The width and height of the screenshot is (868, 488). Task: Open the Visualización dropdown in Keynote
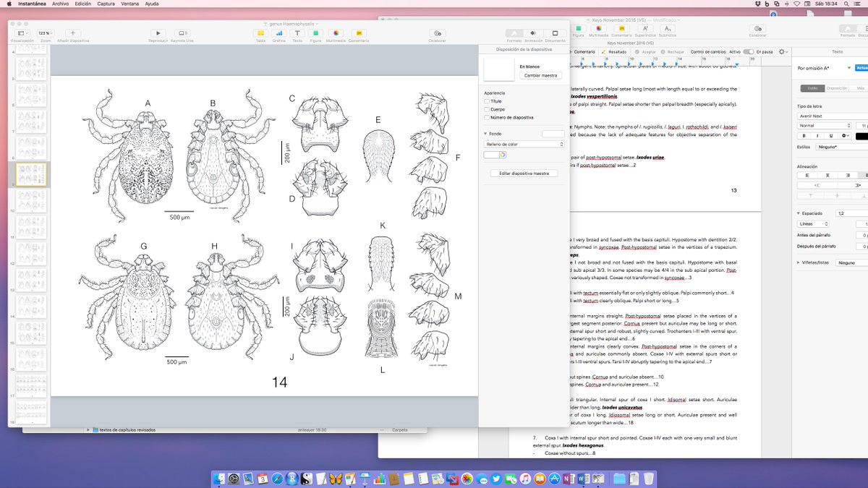(x=22, y=33)
